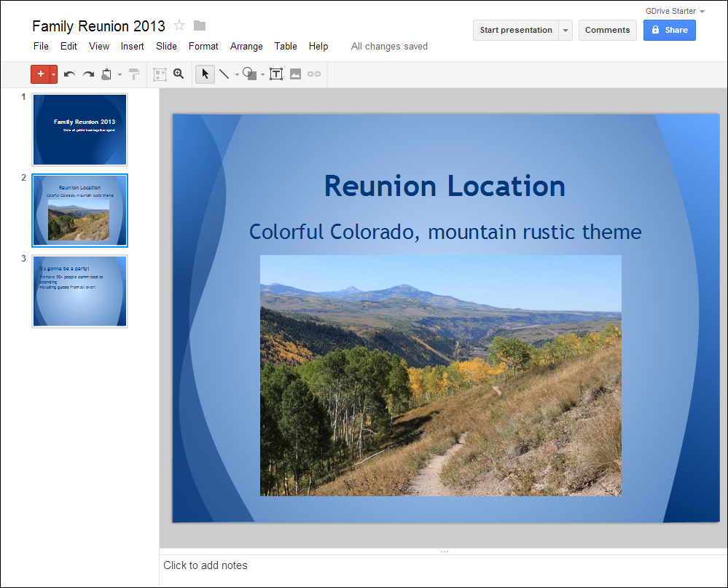Click the paint format roller icon
Image resolution: width=728 pixels, height=588 pixels.
(x=134, y=74)
